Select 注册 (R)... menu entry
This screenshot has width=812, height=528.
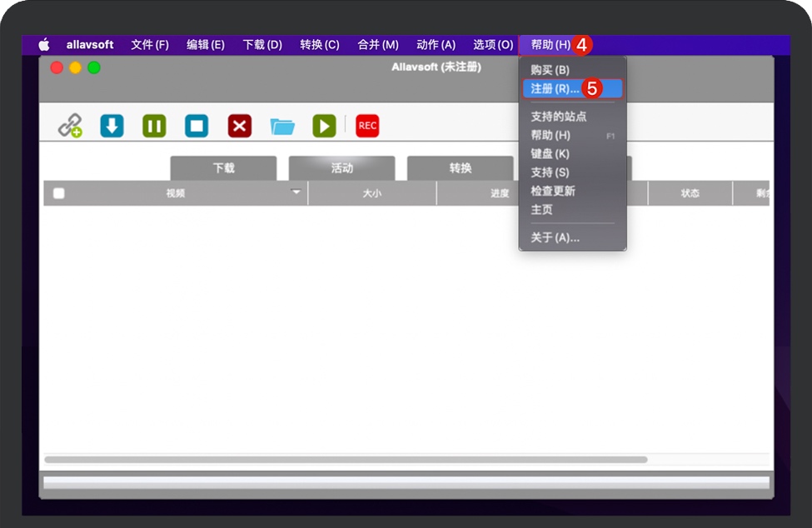pos(573,88)
